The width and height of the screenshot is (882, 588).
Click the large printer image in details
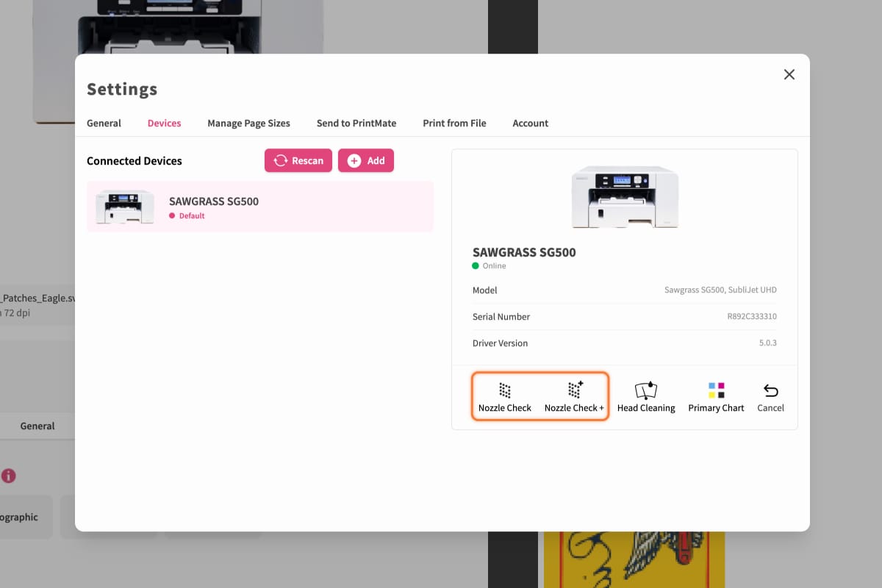[x=625, y=196]
